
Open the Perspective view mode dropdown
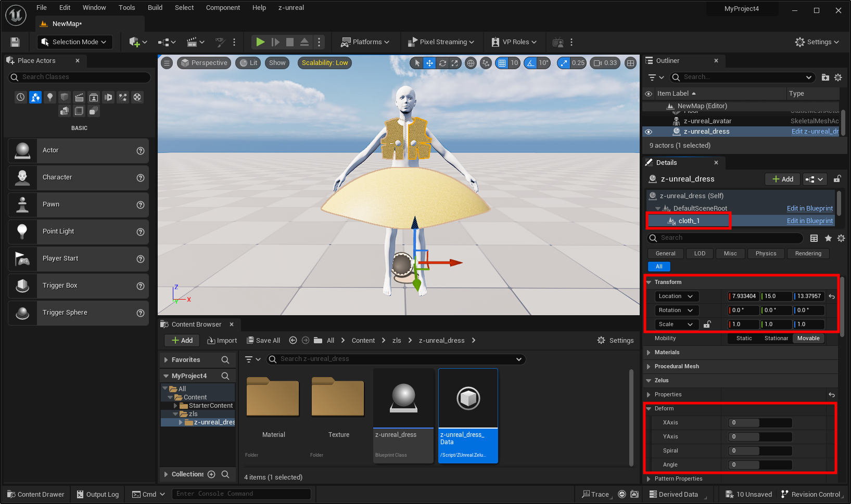pos(204,63)
